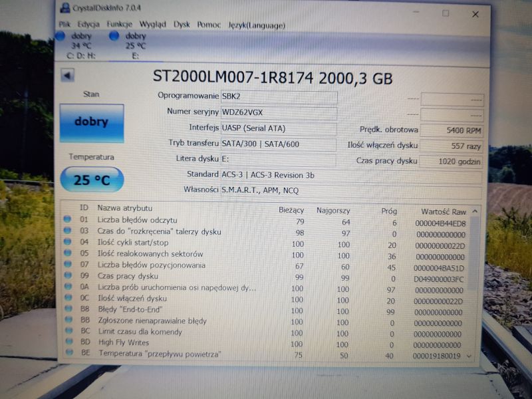
Task: Click the Własności field S.M.A.R.T., APM, NCQ
Action: (351, 191)
